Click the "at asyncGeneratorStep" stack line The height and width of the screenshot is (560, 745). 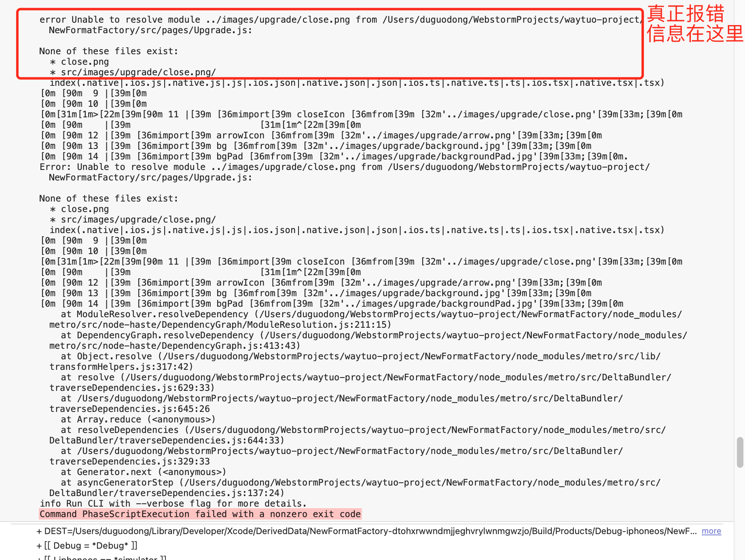[361, 482]
